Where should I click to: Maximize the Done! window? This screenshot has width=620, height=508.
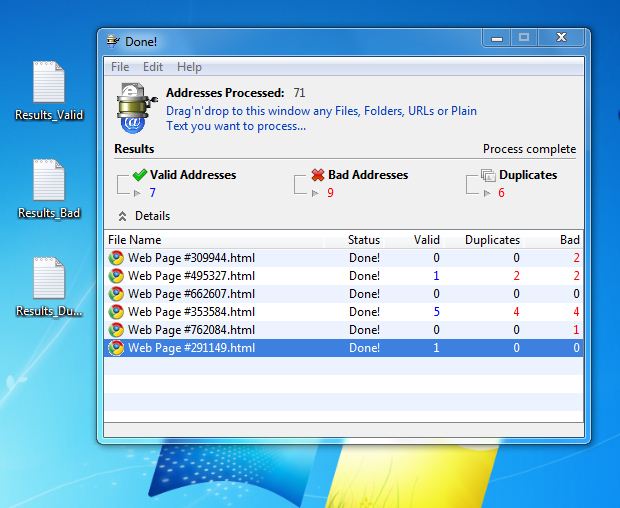[524, 38]
